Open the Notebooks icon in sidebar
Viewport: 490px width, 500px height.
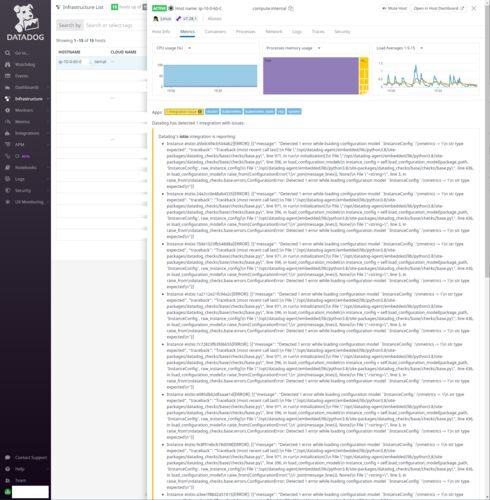(7, 168)
